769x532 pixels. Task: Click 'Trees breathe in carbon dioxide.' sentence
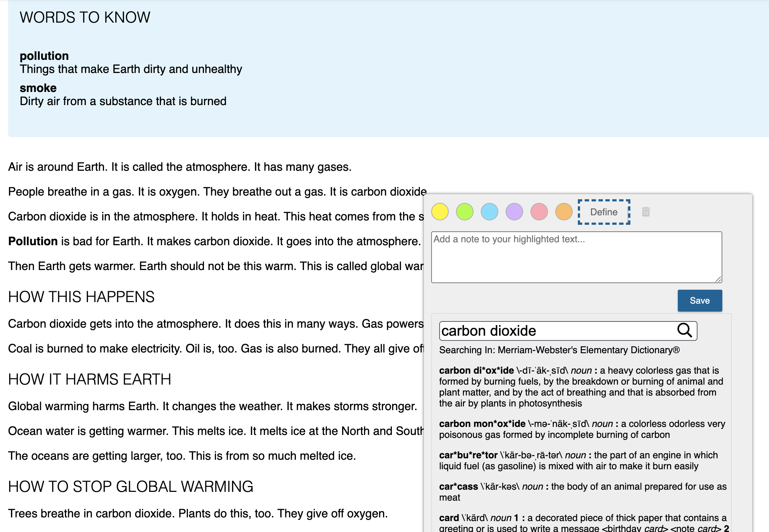[92, 514]
